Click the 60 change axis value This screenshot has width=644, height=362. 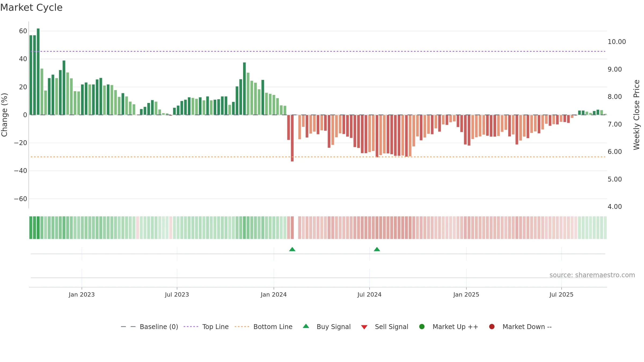coord(23,31)
